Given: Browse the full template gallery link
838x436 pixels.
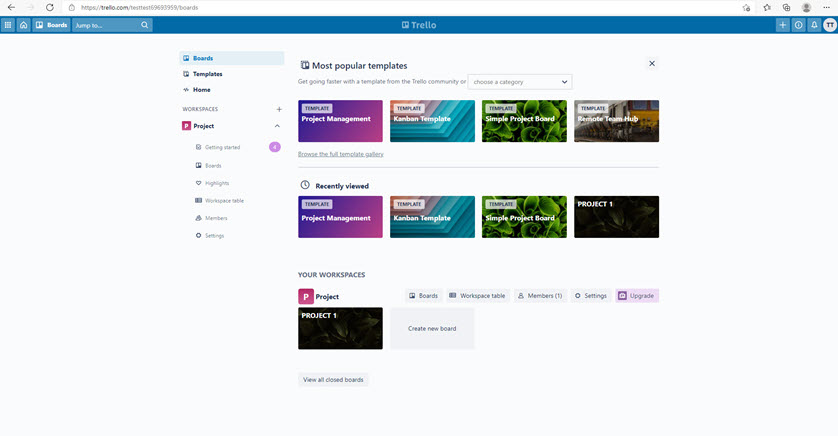Looking at the screenshot, I should [x=340, y=154].
